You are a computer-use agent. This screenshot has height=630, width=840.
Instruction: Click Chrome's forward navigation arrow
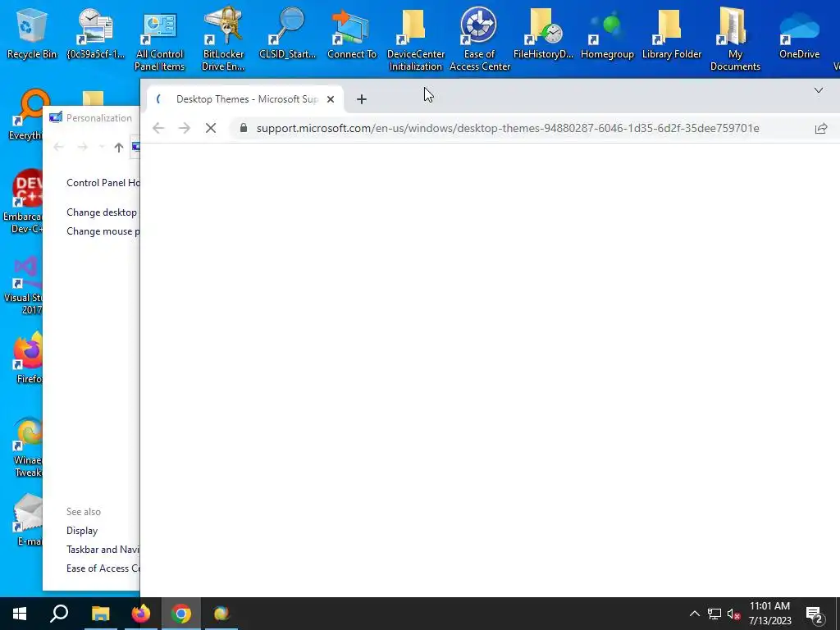pos(185,128)
